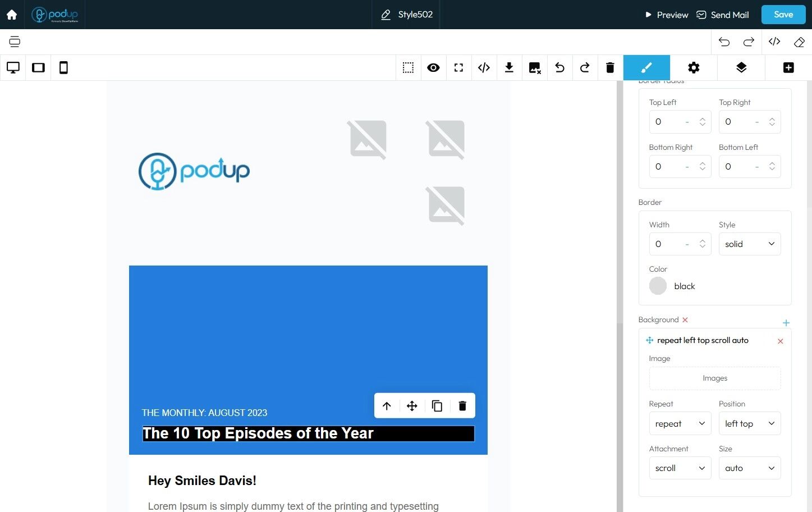Switch to mobile device preview
Screen dimensions: 812x512
[x=63, y=68]
